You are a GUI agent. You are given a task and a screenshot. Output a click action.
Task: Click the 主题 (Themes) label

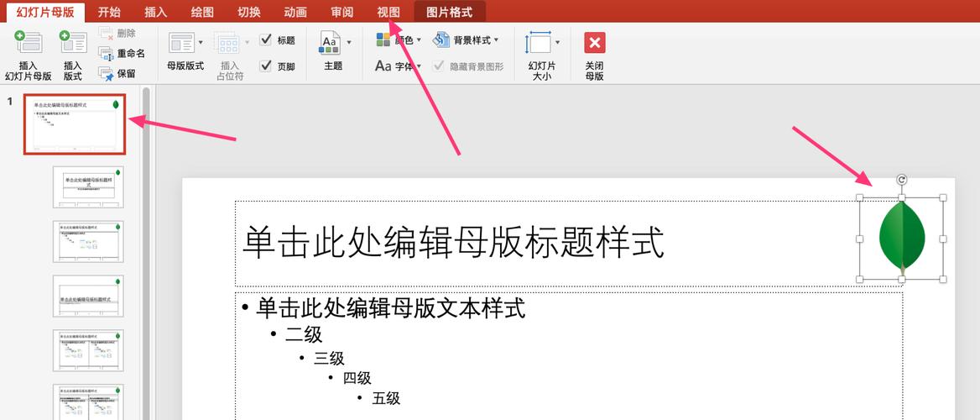pyautogui.click(x=333, y=66)
